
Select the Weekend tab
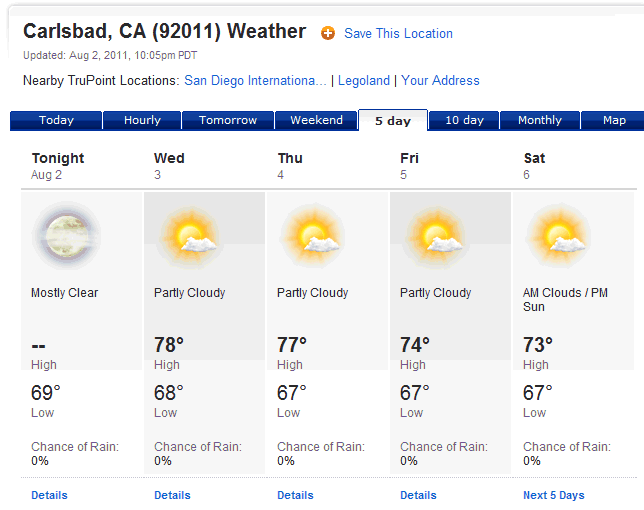click(316, 120)
